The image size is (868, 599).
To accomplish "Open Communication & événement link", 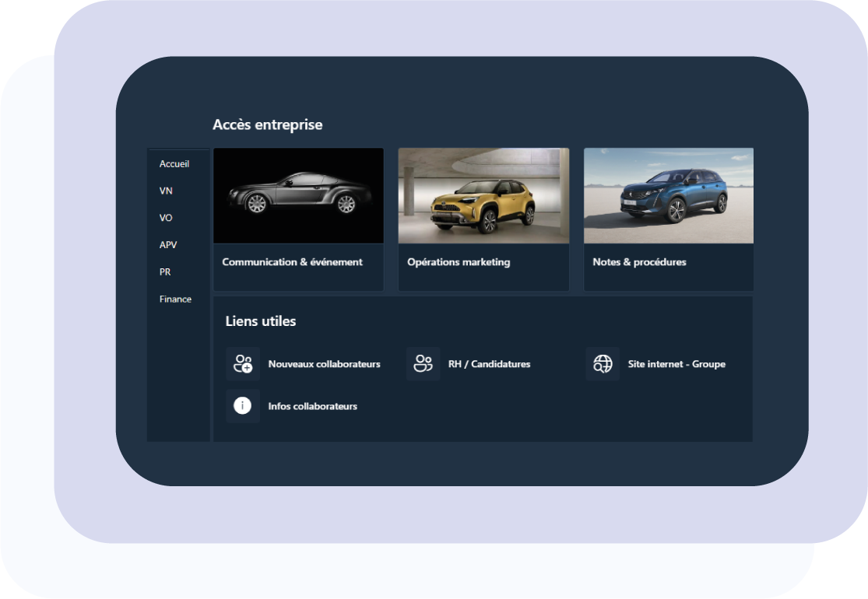I will coord(292,262).
